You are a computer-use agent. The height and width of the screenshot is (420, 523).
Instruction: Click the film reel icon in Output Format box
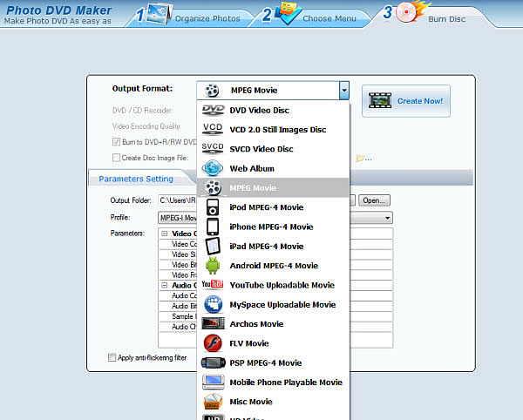[x=212, y=91]
